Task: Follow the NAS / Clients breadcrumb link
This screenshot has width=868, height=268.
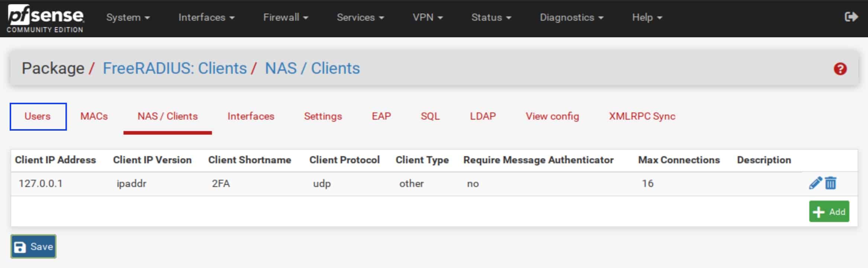Action: tap(312, 68)
